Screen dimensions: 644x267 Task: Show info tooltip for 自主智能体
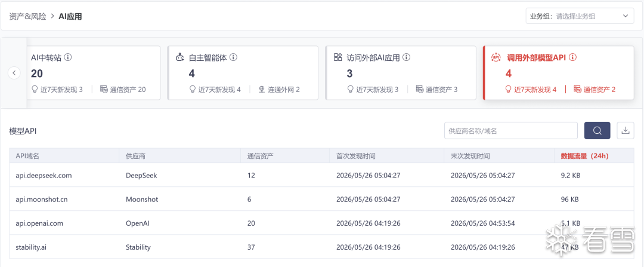(x=233, y=57)
